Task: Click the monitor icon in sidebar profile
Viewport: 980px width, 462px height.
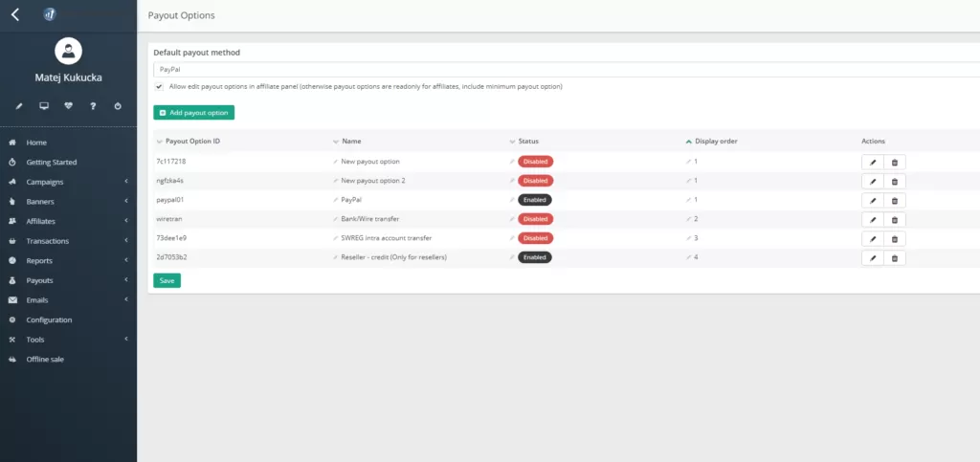Action: (x=43, y=106)
